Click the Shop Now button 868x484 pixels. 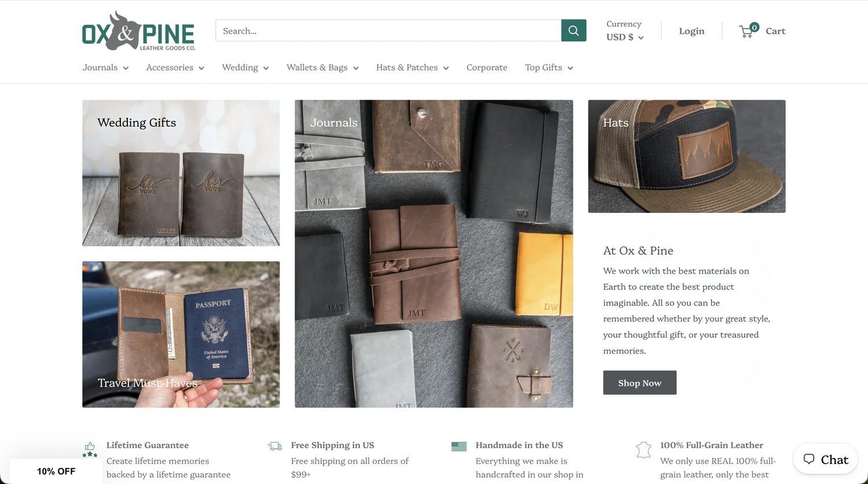click(x=639, y=383)
